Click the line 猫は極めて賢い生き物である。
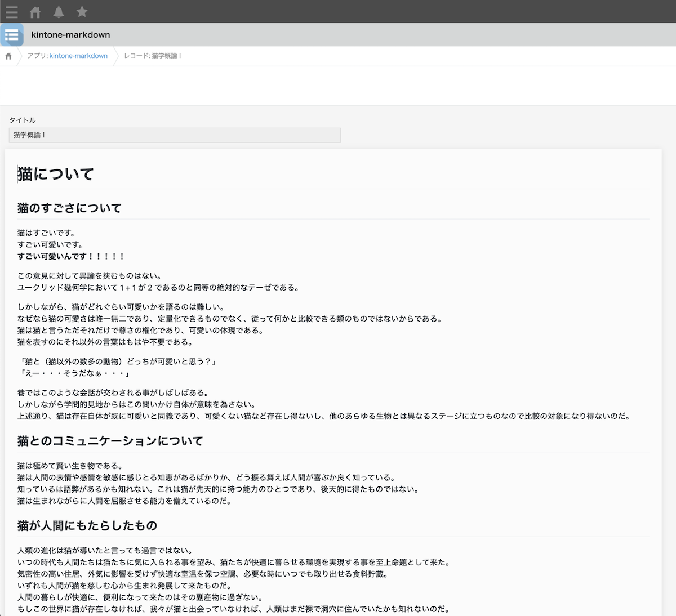This screenshot has height=616, width=676. pyautogui.click(x=70, y=466)
